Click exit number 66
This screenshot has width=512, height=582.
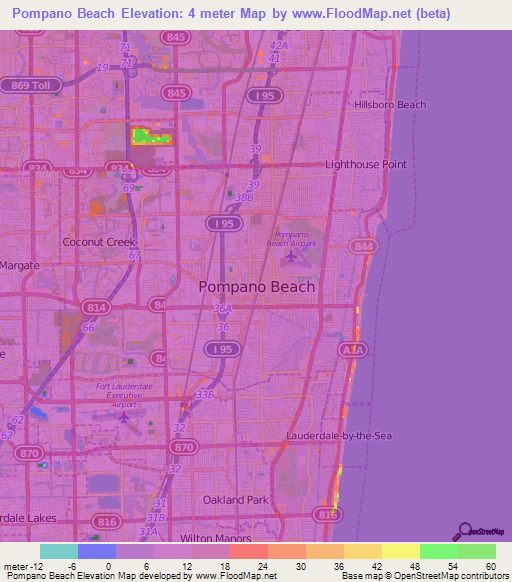(88, 328)
